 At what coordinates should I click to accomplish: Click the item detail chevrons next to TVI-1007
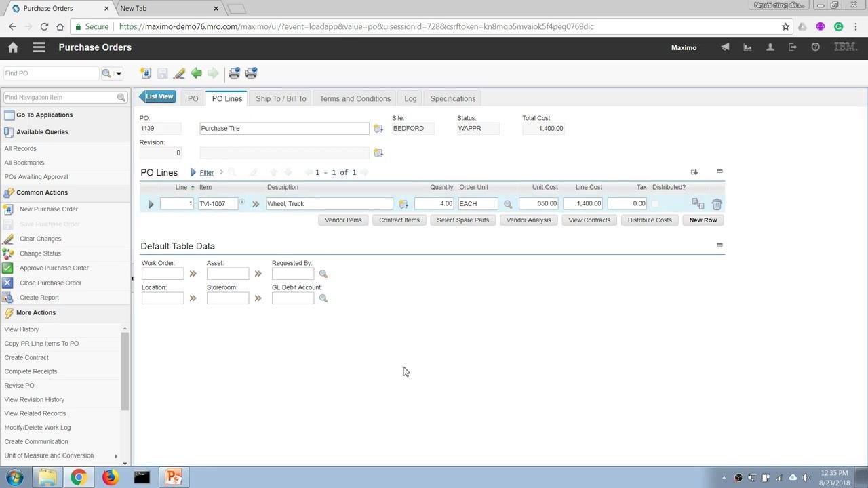[256, 204]
